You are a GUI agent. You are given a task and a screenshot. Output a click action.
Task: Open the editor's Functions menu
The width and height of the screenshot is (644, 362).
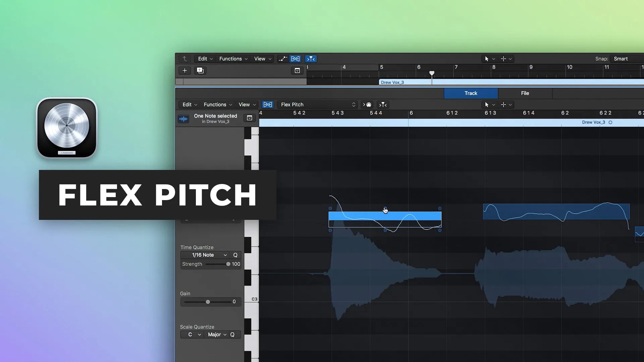point(218,105)
